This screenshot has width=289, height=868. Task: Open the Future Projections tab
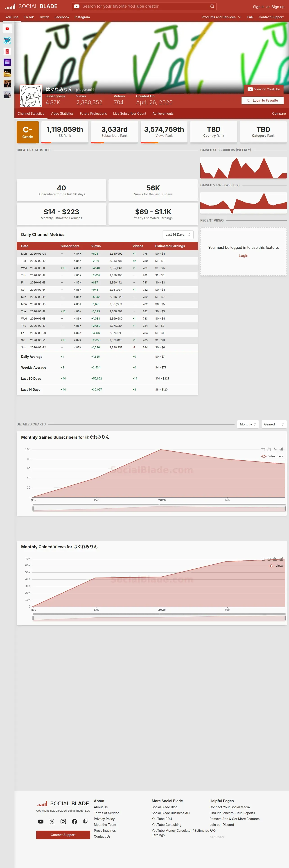tap(93, 114)
